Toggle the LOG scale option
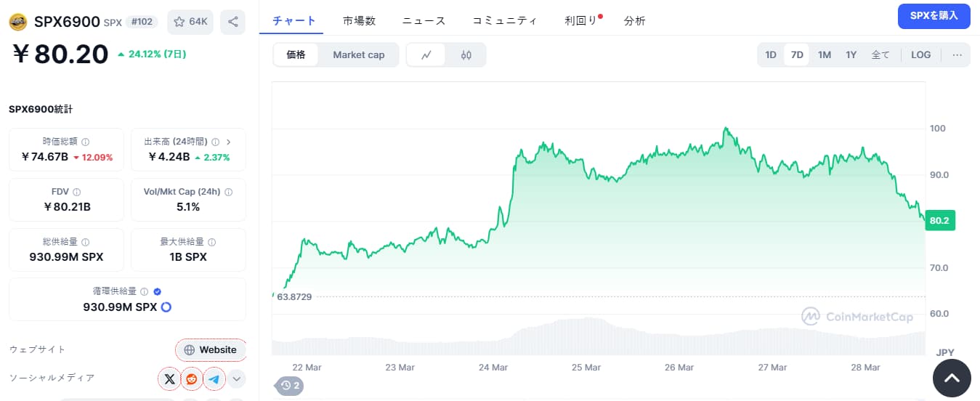980x401 pixels. 920,55
